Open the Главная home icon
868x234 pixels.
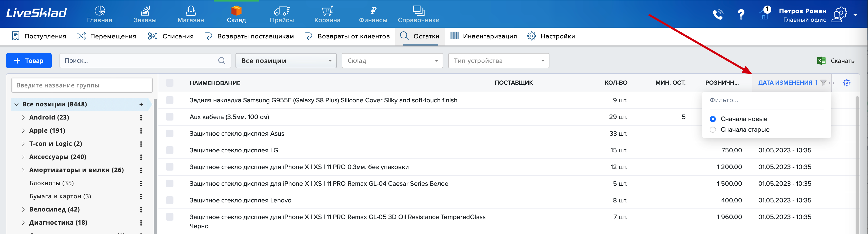point(100,11)
